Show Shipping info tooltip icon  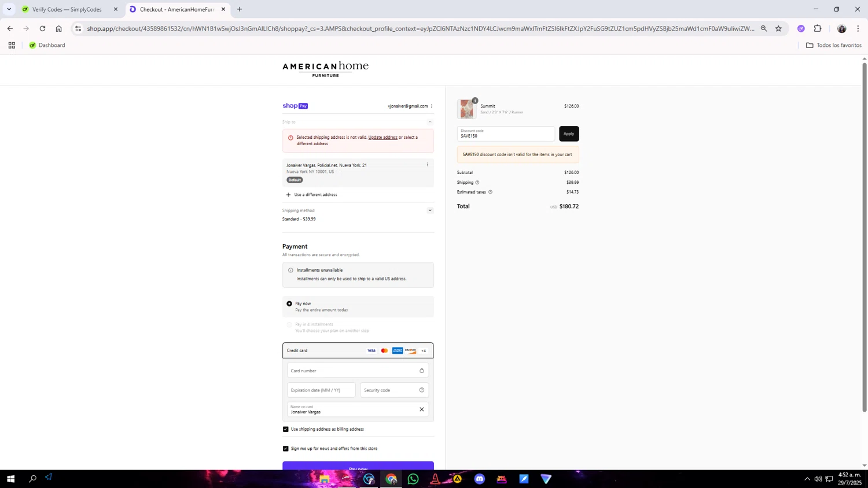[477, 183]
